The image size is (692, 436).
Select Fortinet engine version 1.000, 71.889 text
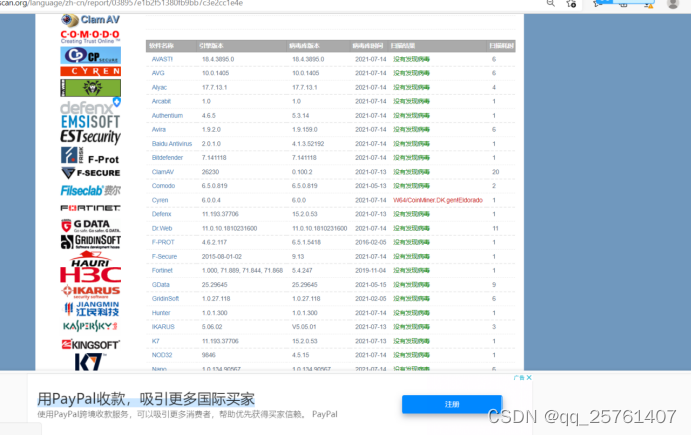click(242, 271)
